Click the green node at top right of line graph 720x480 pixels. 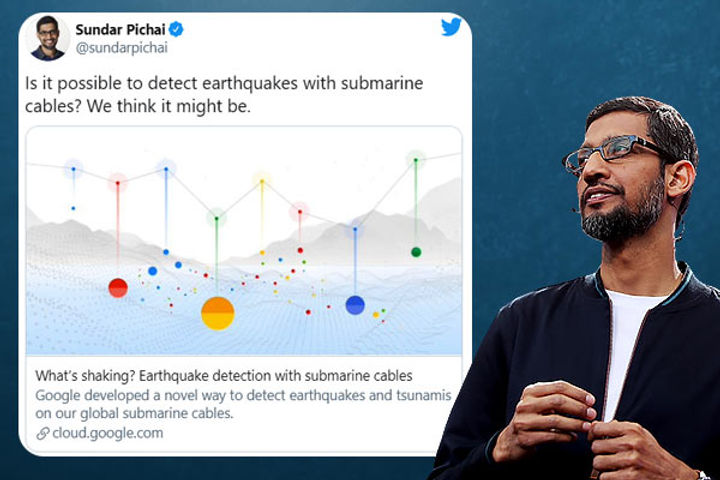pyautogui.click(x=416, y=159)
